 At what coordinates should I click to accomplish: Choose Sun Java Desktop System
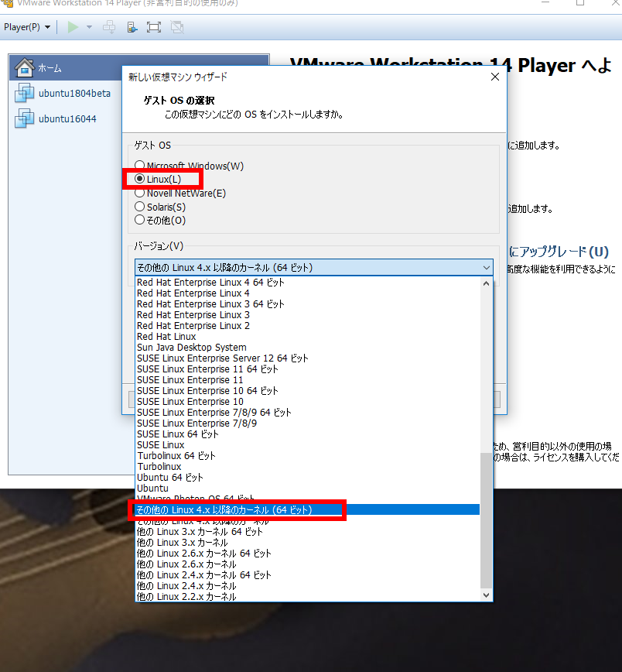pyautogui.click(x=308, y=347)
